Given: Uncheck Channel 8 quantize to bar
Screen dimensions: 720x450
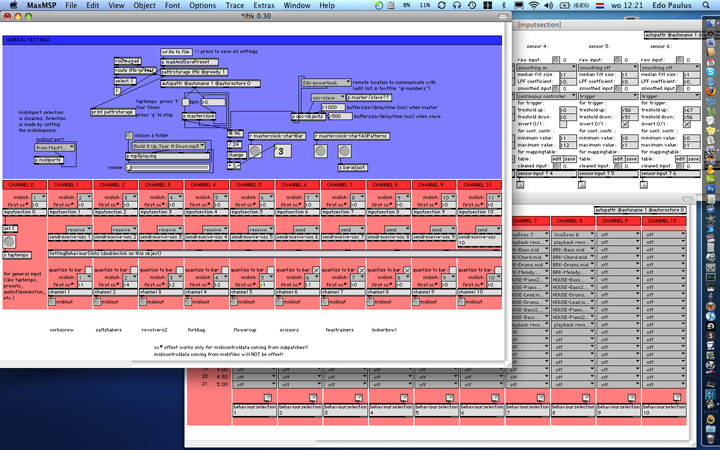Looking at the screenshot, I should tap(407, 270).
